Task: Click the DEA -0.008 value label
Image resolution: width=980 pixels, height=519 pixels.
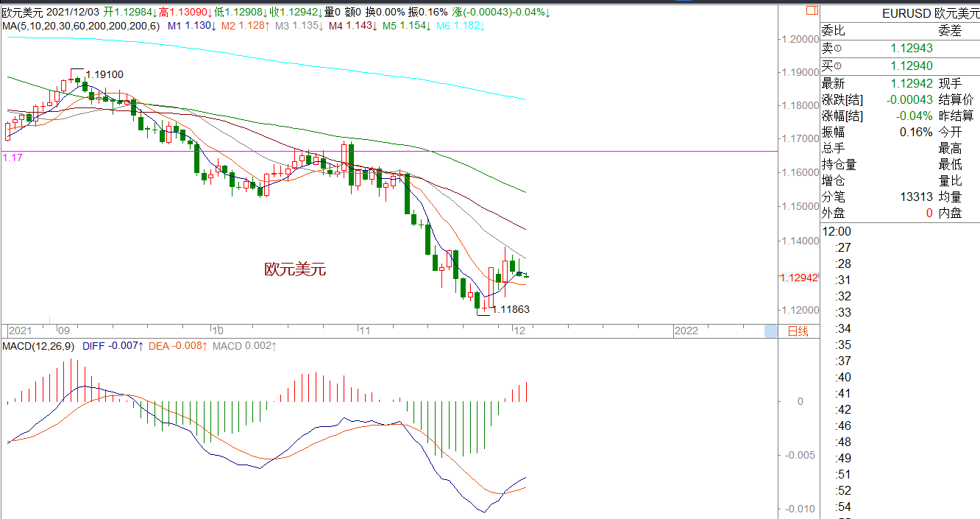Action: point(178,345)
